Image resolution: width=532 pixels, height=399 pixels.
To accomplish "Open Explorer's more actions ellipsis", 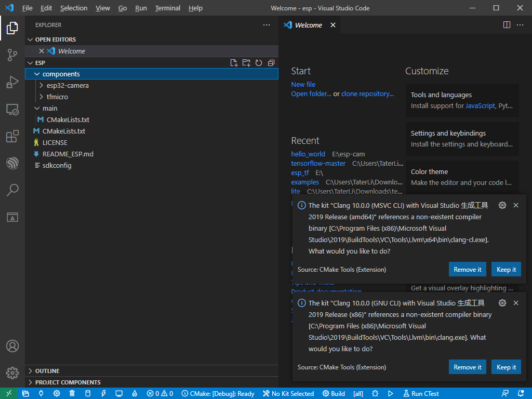I will coord(267,25).
